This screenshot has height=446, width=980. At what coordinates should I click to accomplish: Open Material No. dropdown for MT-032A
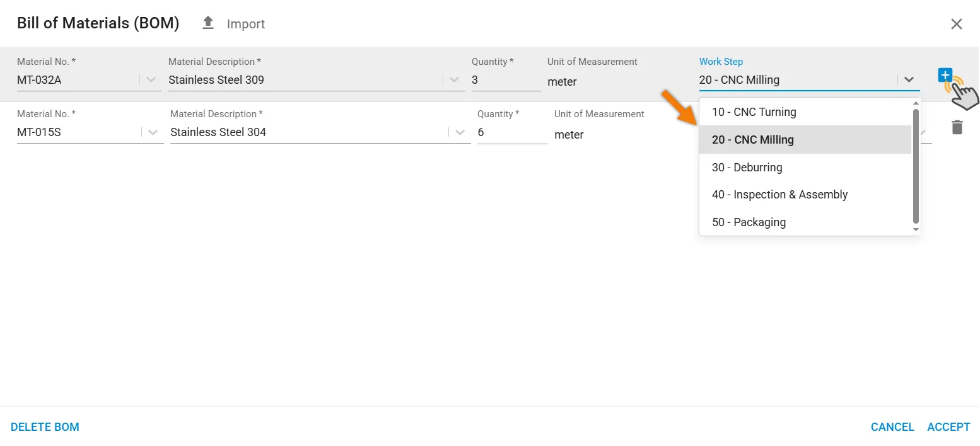[151, 80]
